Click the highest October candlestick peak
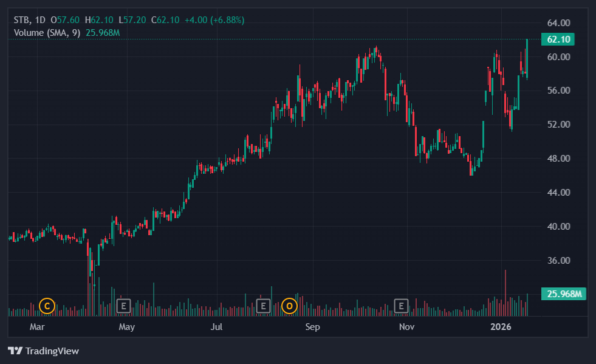Image resolution: width=596 pixels, height=364 pixels. (x=375, y=49)
